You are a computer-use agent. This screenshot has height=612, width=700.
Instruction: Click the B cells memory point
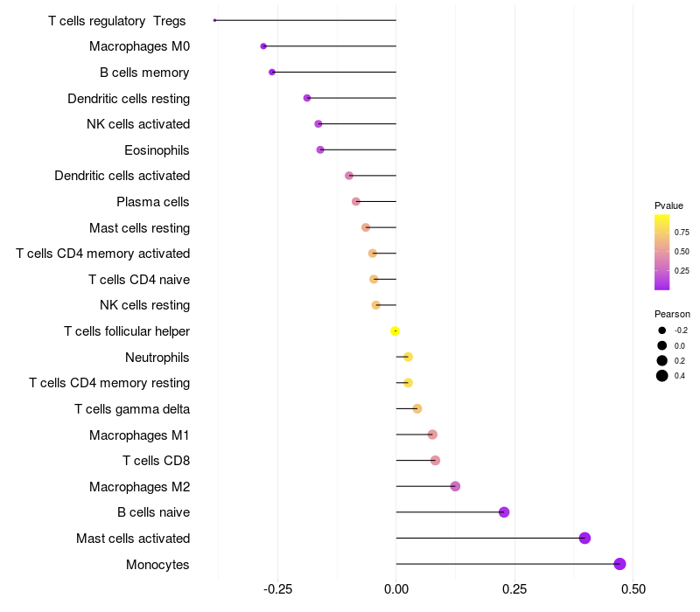pos(272,73)
